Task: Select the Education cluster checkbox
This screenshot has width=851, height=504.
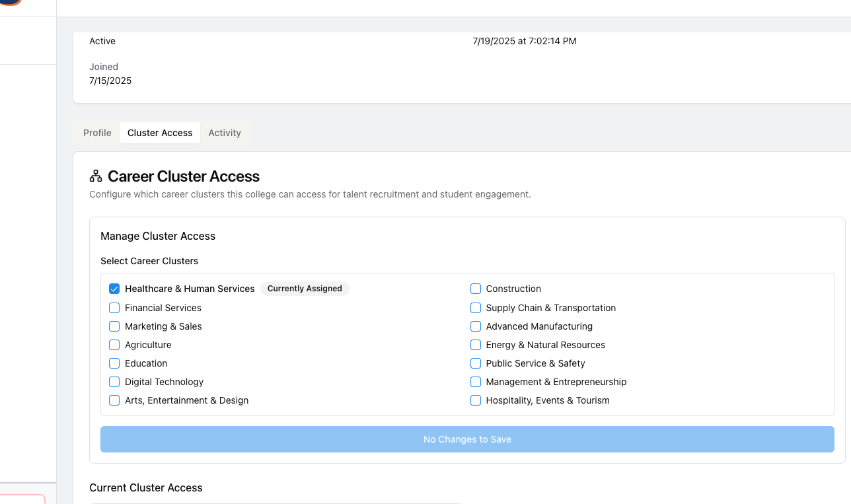Action: [114, 363]
